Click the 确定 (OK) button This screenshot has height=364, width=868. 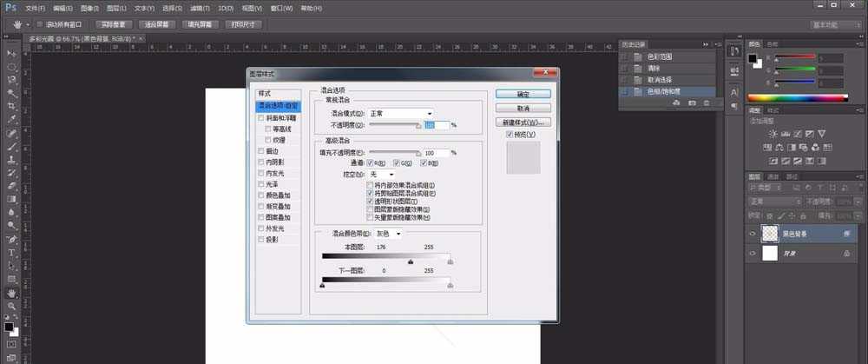click(x=523, y=94)
